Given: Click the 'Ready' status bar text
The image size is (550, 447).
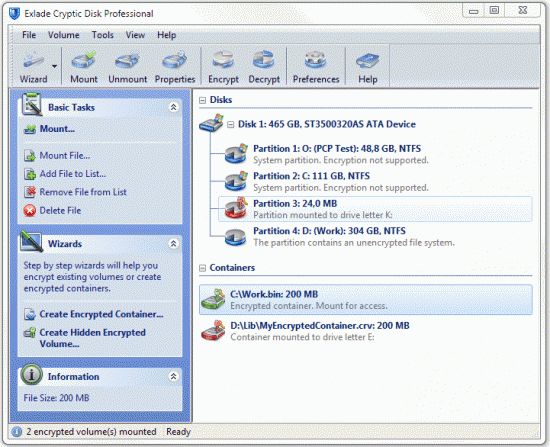Looking at the screenshot, I should (x=178, y=432).
